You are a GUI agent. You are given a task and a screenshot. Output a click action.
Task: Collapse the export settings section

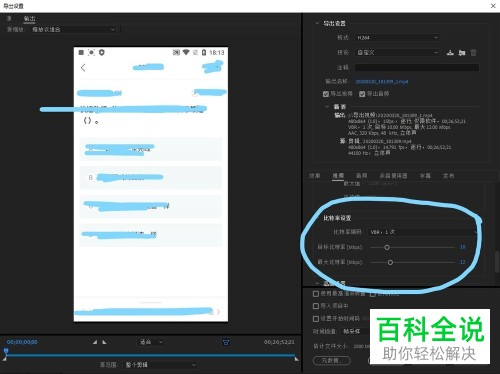[x=317, y=23]
